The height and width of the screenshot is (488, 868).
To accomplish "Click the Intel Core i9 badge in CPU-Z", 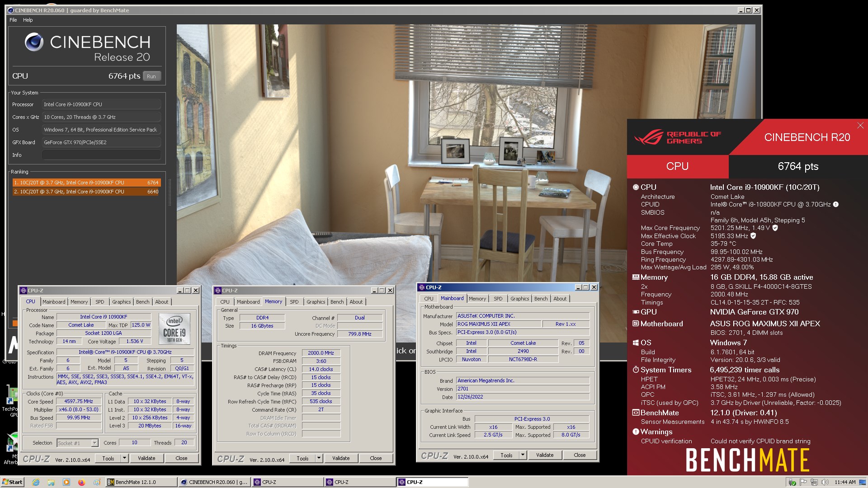I will [175, 329].
